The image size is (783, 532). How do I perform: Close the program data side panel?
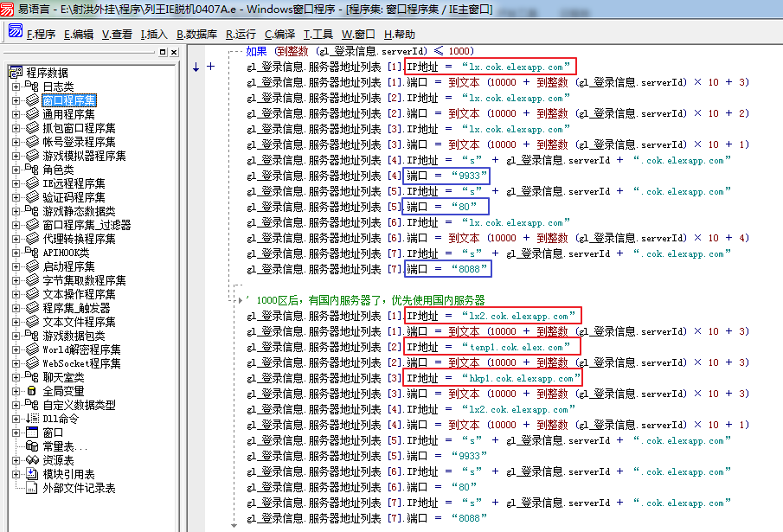click(x=174, y=53)
